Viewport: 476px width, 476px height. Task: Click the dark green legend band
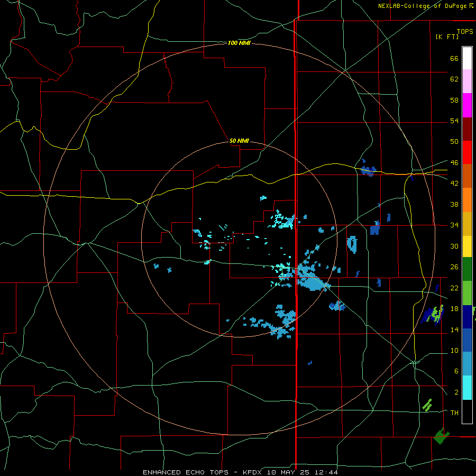click(x=467, y=269)
